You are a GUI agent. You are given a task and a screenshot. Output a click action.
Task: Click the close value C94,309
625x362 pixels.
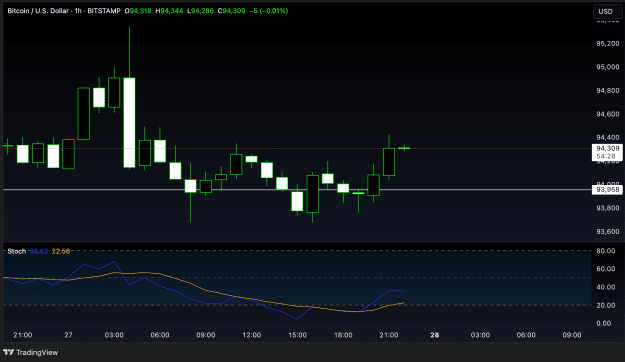pyautogui.click(x=231, y=11)
